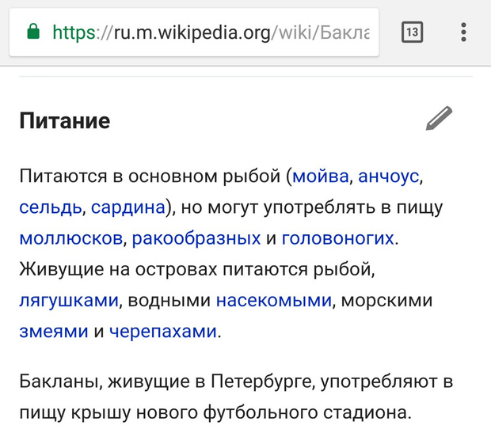Tap the word Бакланы starting the last paragraph
Viewport: 491px width, 448px height.
[x=59, y=382]
